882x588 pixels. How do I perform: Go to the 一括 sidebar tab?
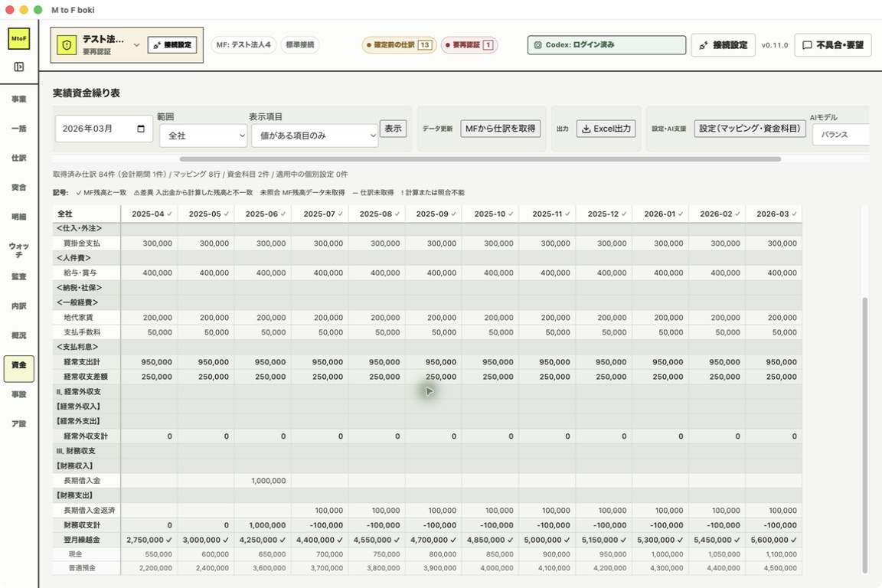point(18,129)
